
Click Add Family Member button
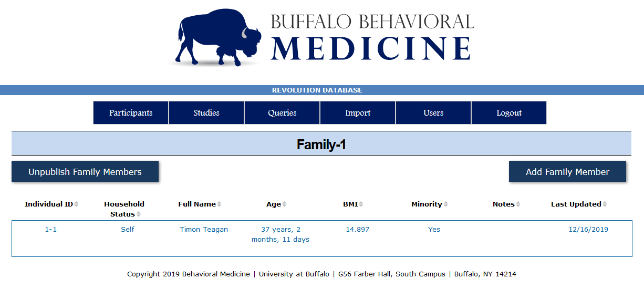point(567,172)
